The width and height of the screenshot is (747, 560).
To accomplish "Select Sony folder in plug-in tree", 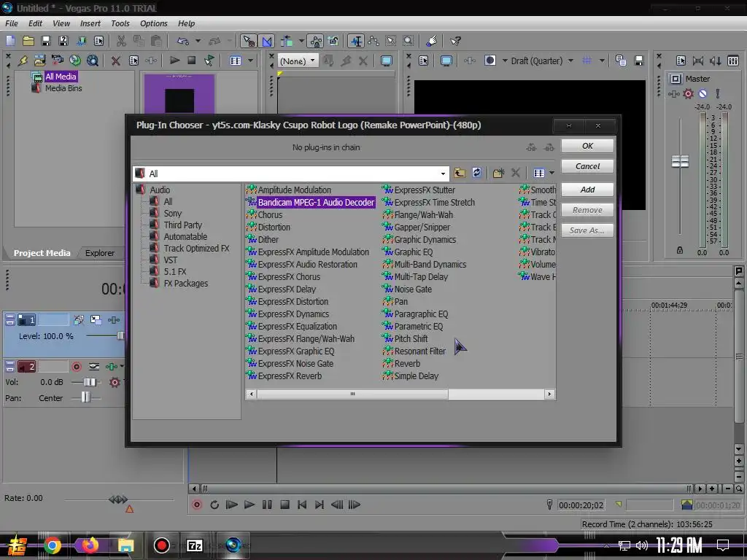I will 172,214.
